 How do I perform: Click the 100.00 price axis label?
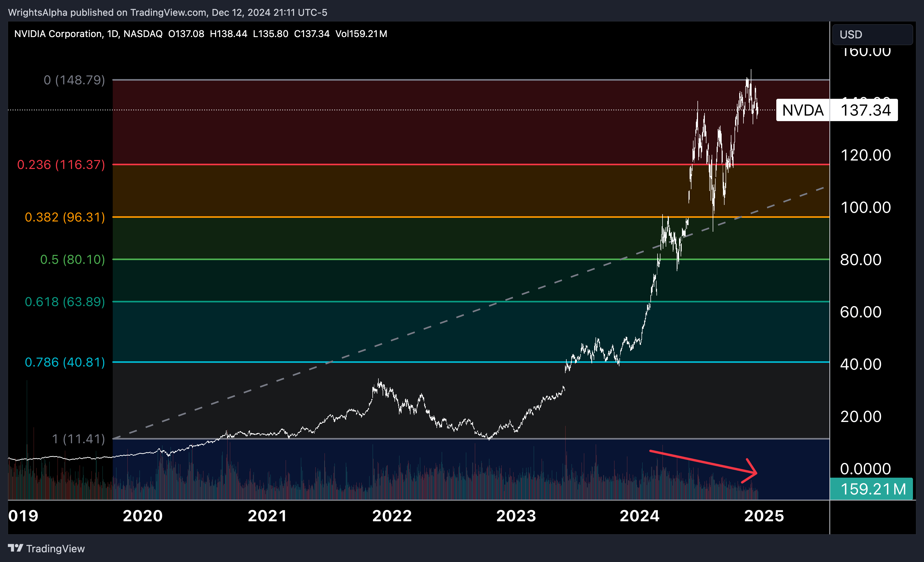(x=865, y=207)
